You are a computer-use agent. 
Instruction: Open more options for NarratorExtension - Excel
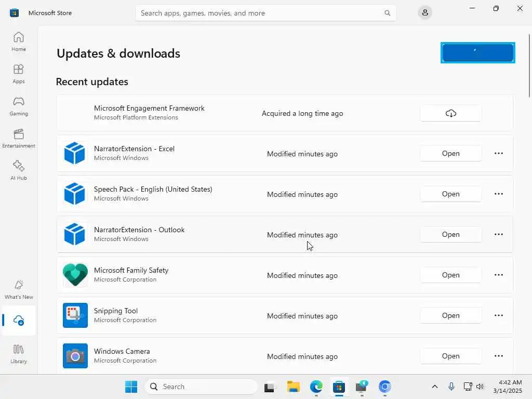coord(498,153)
